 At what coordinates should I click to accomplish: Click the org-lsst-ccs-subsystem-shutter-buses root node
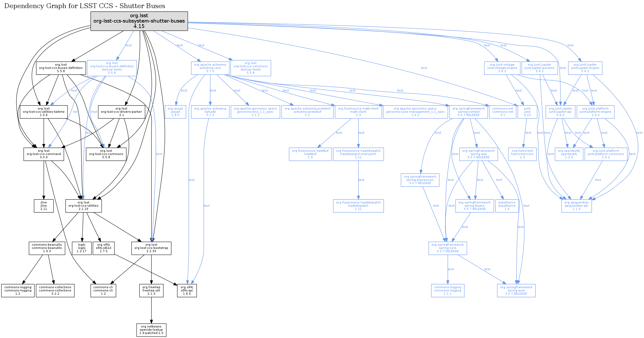(139, 21)
